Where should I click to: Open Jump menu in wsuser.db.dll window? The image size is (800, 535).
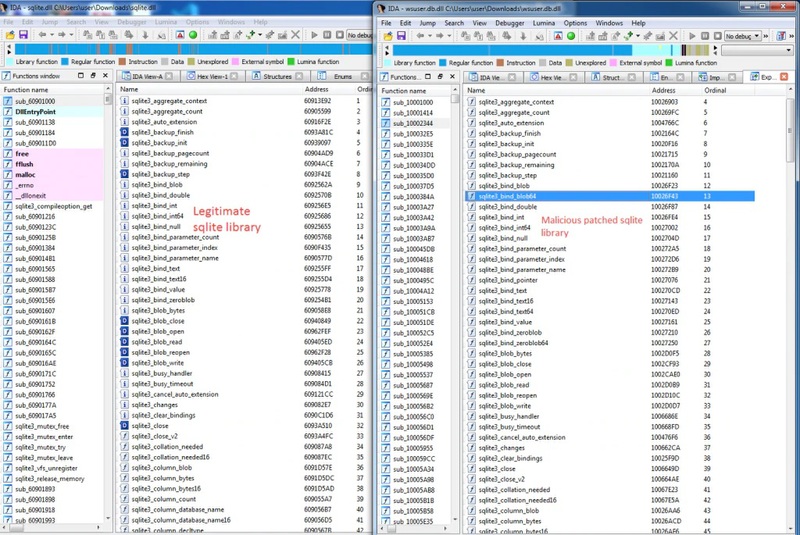[428, 23]
